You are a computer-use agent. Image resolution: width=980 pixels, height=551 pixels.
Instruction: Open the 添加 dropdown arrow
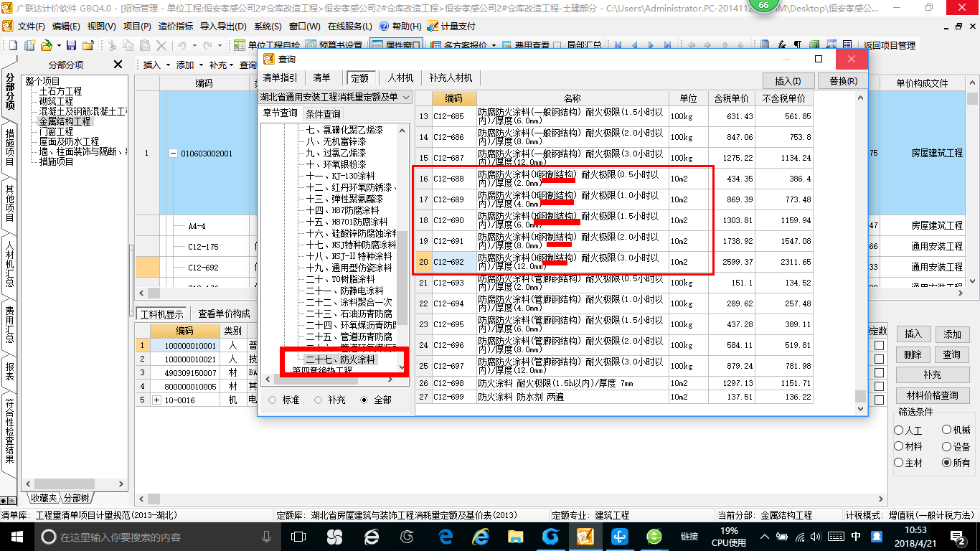coord(202,65)
